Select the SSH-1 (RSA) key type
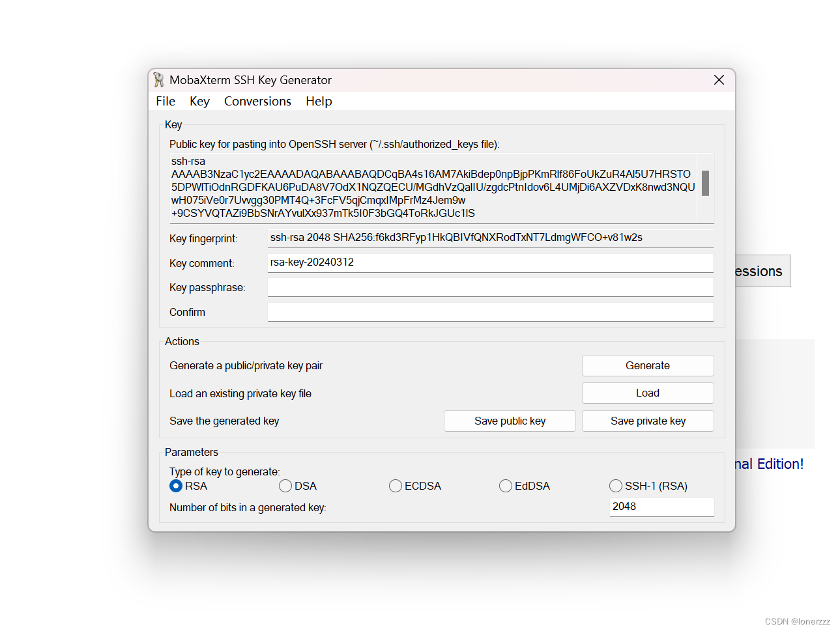Viewport: 840px width, 631px height. (x=616, y=486)
